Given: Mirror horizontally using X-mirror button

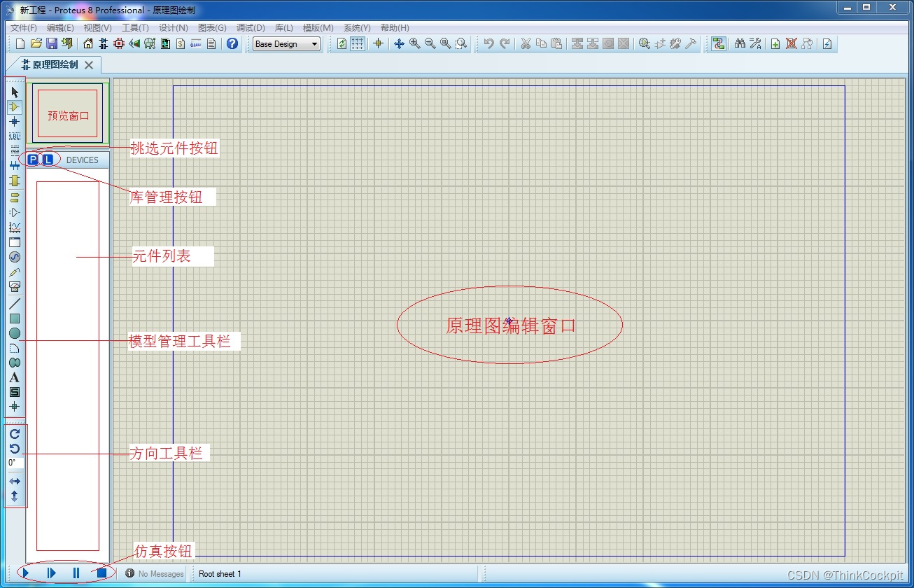Looking at the screenshot, I should (x=15, y=482).
